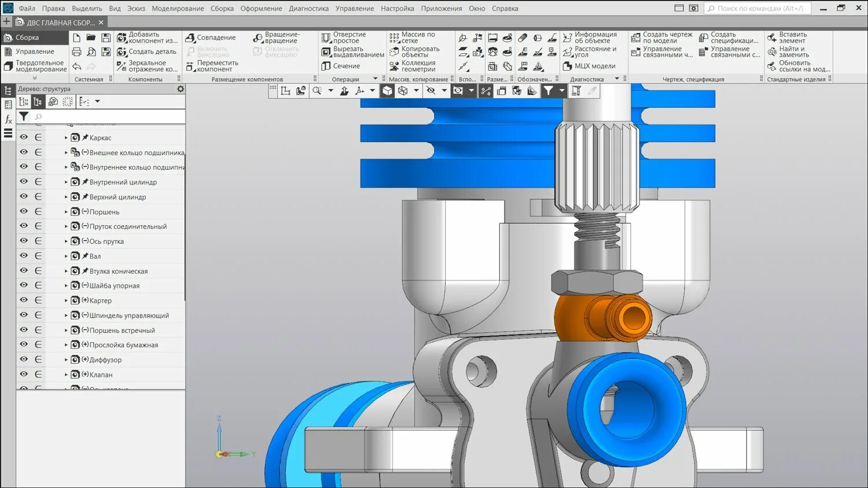Open the Сборка menu

point(222,9)
